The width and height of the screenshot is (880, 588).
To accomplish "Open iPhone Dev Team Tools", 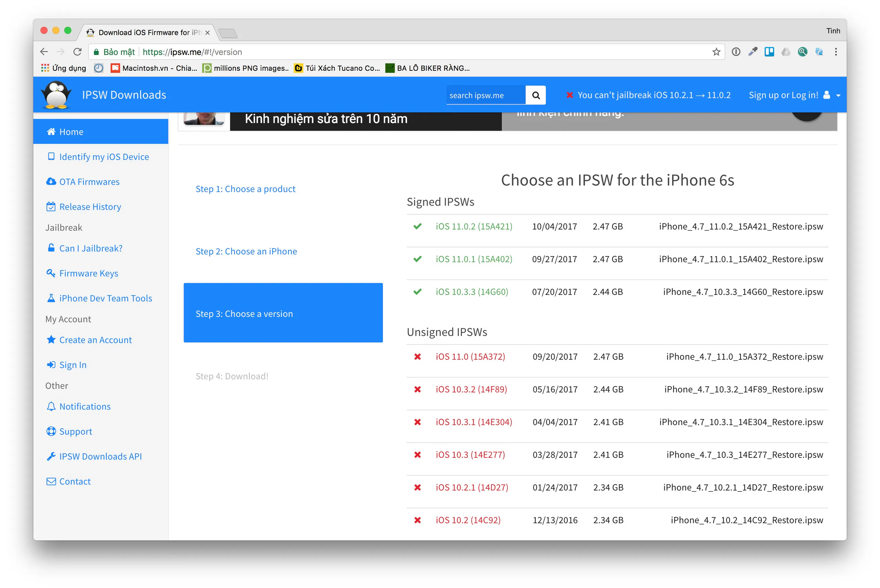I will click(x=99, y=298).
